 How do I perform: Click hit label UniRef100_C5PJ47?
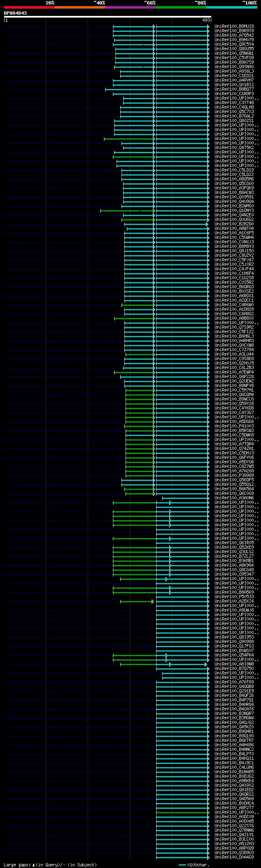234,260
